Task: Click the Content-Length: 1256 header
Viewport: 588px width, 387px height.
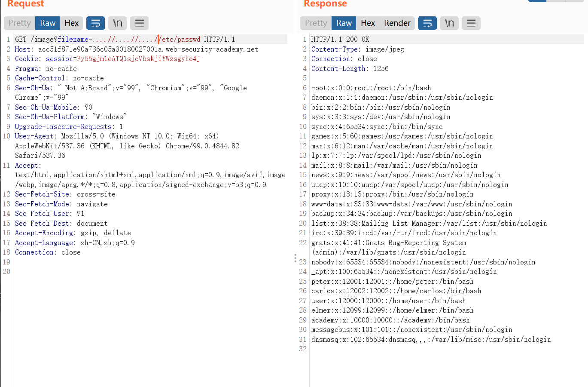Action: click(x=350, y=69)
